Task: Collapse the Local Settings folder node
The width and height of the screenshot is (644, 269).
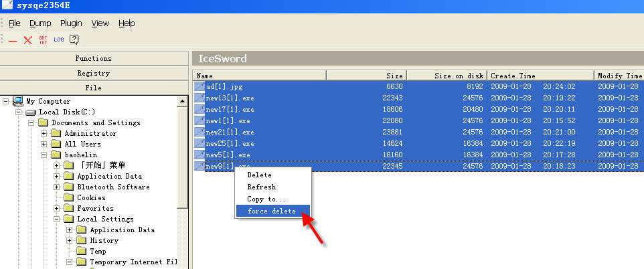Action: coord(57,219)
